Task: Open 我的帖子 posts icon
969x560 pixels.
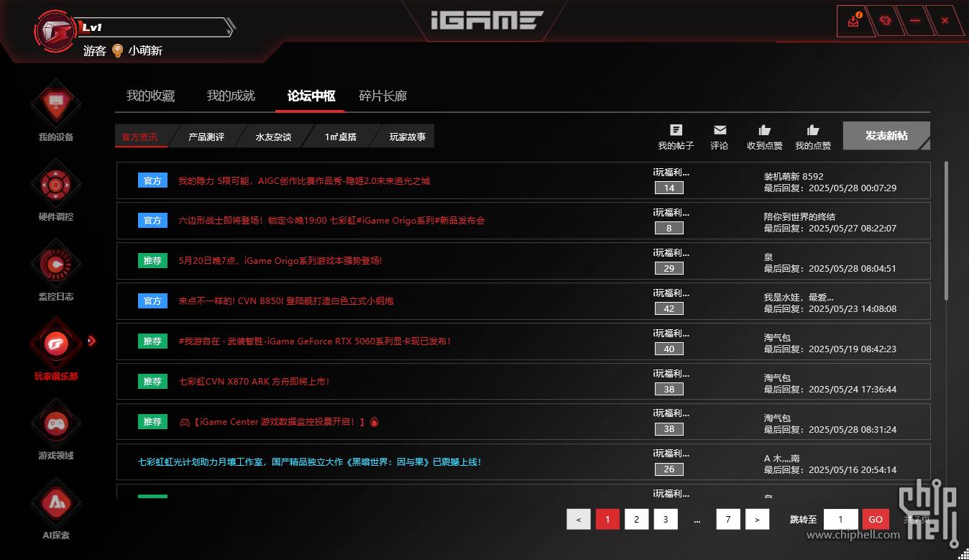Action: (676, 130)
